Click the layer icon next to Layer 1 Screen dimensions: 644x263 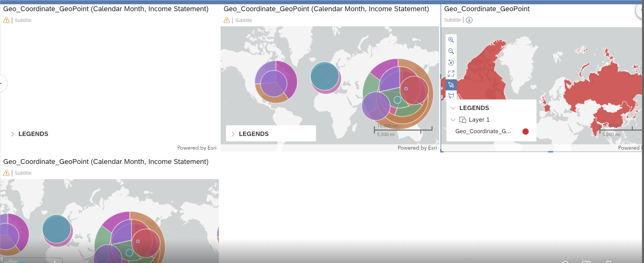click(x=463, y=120)
